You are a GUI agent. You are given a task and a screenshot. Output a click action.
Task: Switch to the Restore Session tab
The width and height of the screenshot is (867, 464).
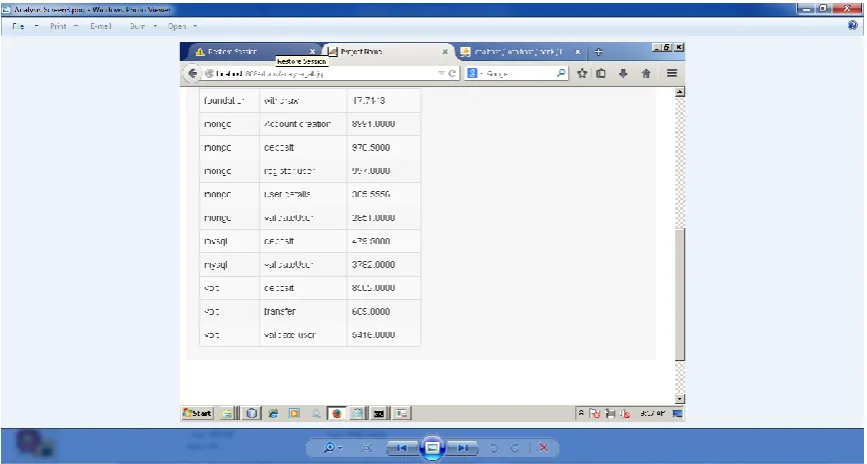coord(254,51)
